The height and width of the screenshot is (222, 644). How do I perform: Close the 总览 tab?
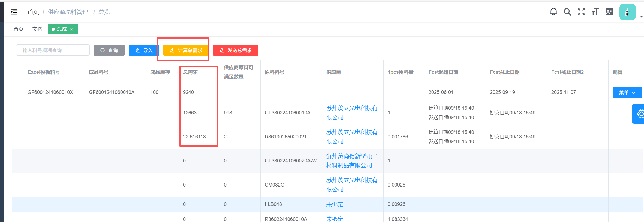click(x=71, y=29)
